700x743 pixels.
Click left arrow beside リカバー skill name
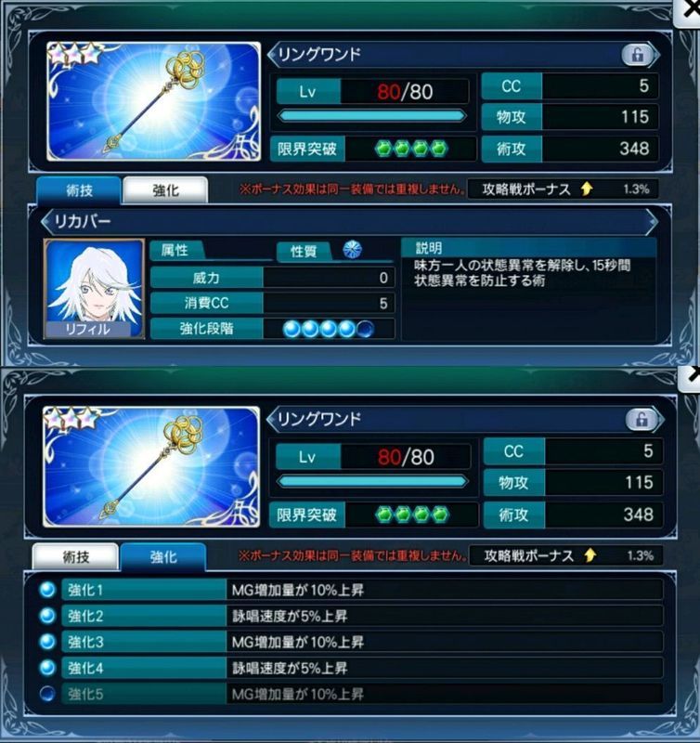click(x=45, y=221)
